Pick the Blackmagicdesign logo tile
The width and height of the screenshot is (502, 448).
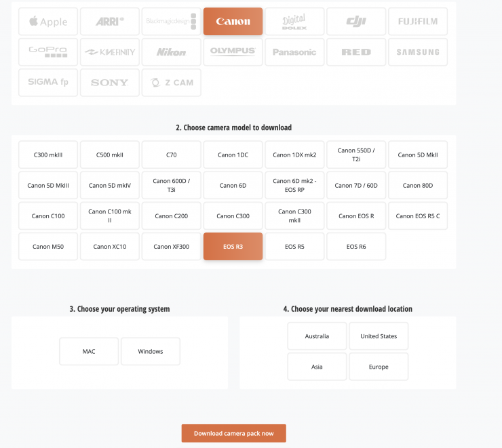171,22
